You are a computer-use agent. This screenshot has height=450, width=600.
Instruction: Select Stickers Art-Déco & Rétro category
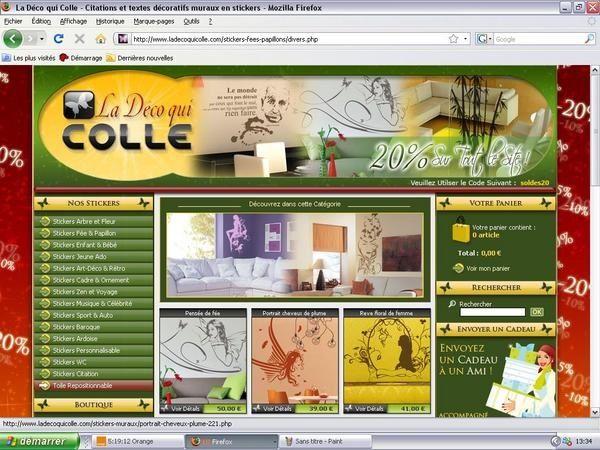tap(93, 268)
